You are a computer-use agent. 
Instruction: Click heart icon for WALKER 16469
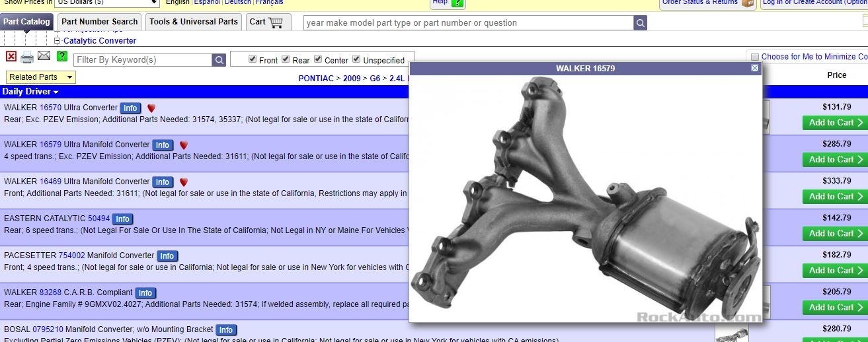tap(184, 182)
